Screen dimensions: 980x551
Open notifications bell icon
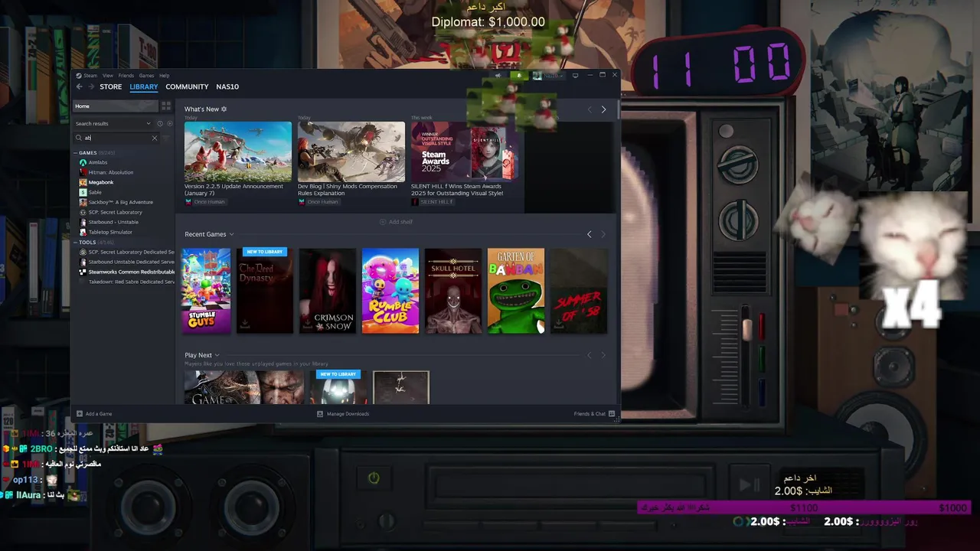click(x=518, y=76)
